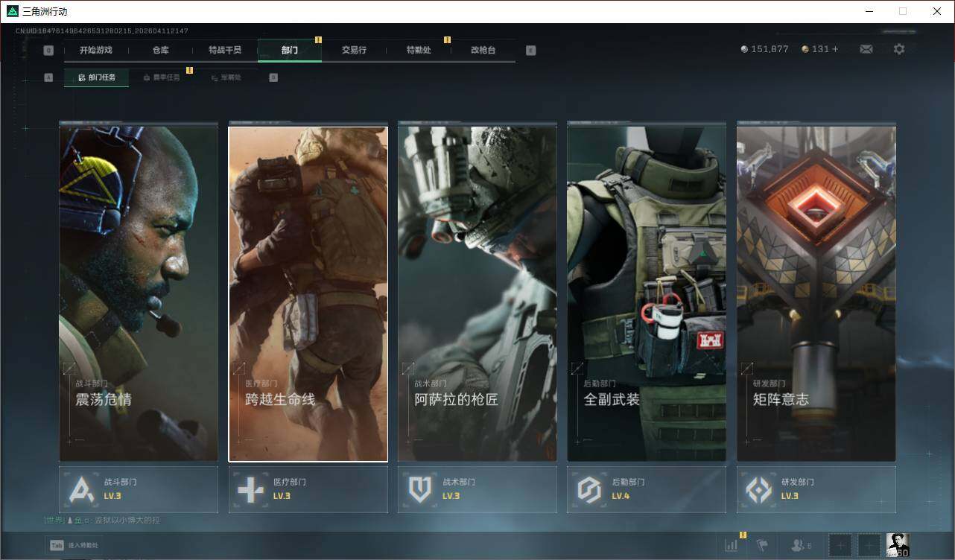
Task: Click the gold currency coin icon
Action: point(805,49)
